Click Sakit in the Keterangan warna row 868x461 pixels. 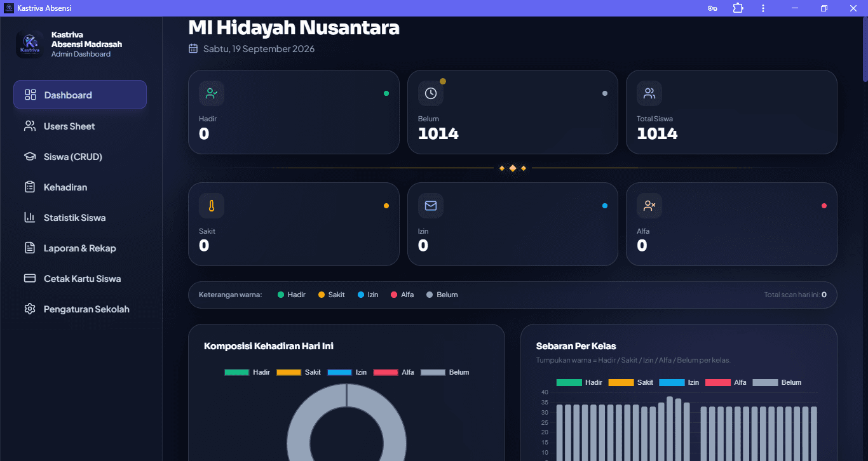click(332, 295)
